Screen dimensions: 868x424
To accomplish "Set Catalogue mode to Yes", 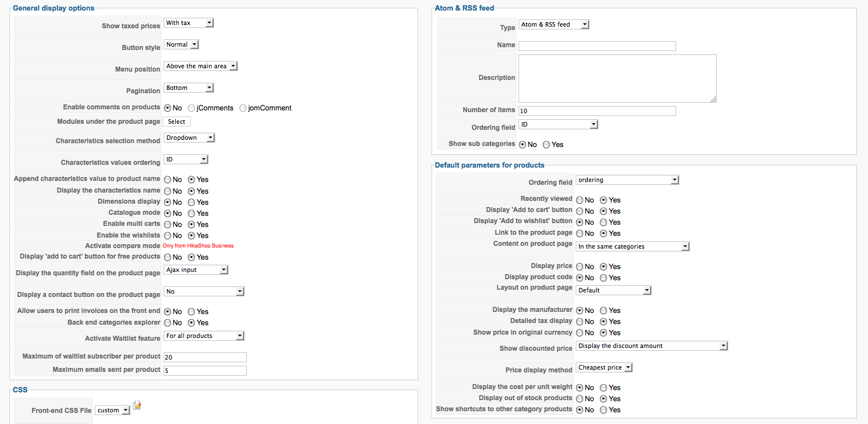I will 191,213.
